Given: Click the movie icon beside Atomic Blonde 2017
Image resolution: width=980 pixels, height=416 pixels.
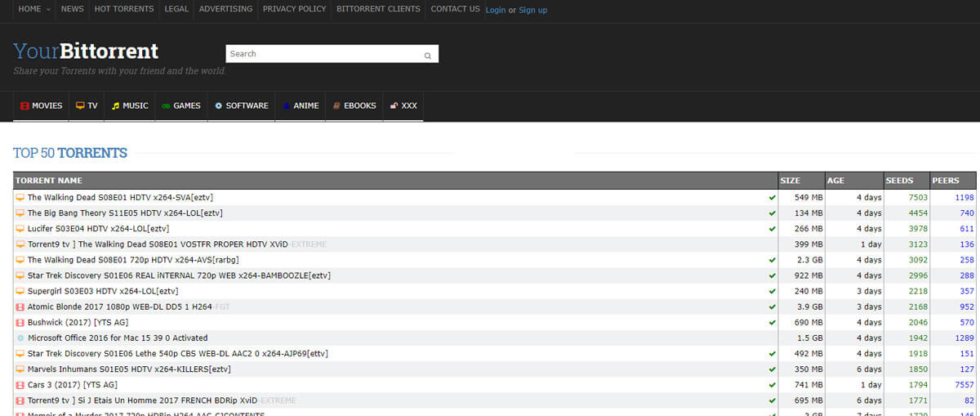Looking at the screenshot, I should click(x=20, y=306).
